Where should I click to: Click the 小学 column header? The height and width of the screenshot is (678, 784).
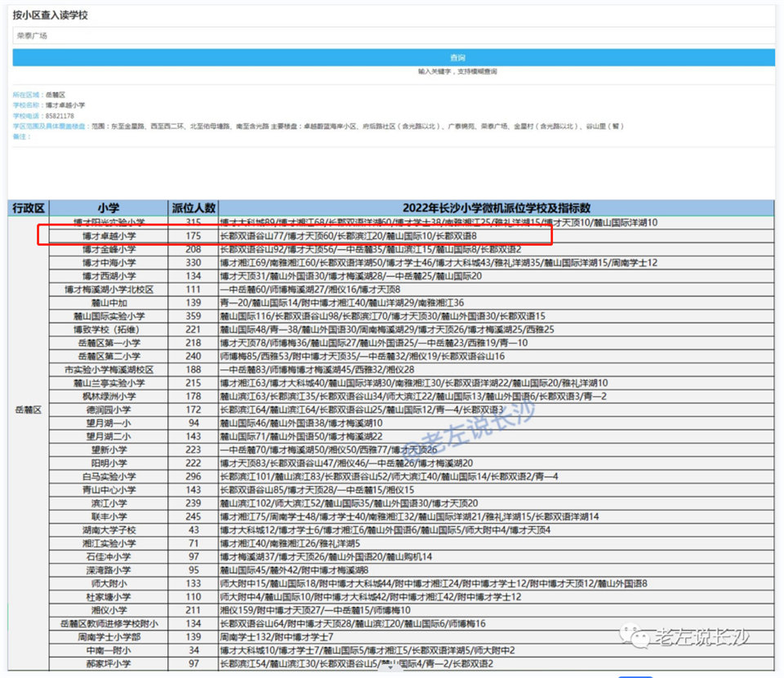[x=109, y=208]
